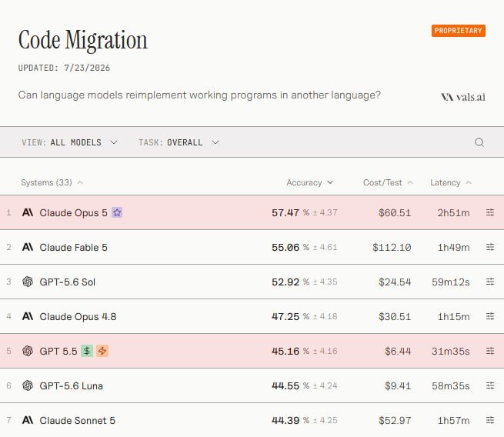Image resolution: width=504 pixels, height=437 pixels.
Task: Expand the View: All Models dropdown
Action: coord(69,142)
